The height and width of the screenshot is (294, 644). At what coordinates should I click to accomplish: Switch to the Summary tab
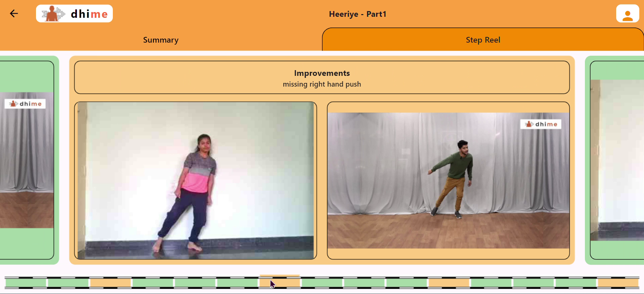(161, 40)
